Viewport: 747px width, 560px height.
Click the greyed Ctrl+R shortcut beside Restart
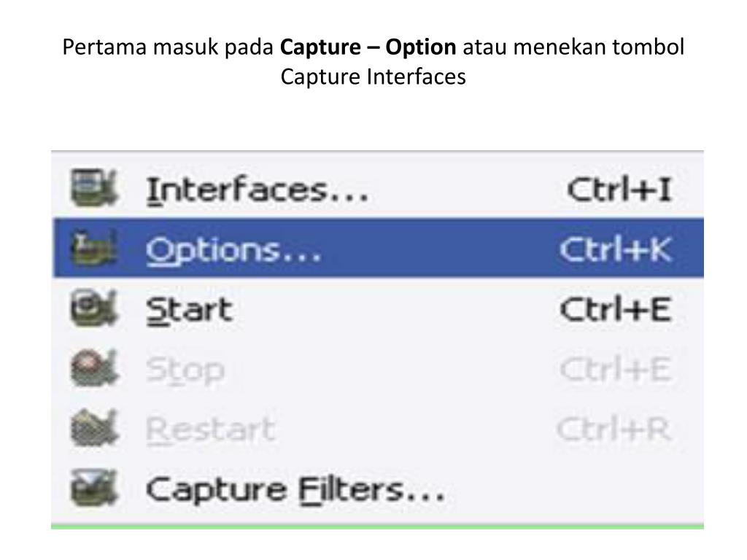coord(614,429)
